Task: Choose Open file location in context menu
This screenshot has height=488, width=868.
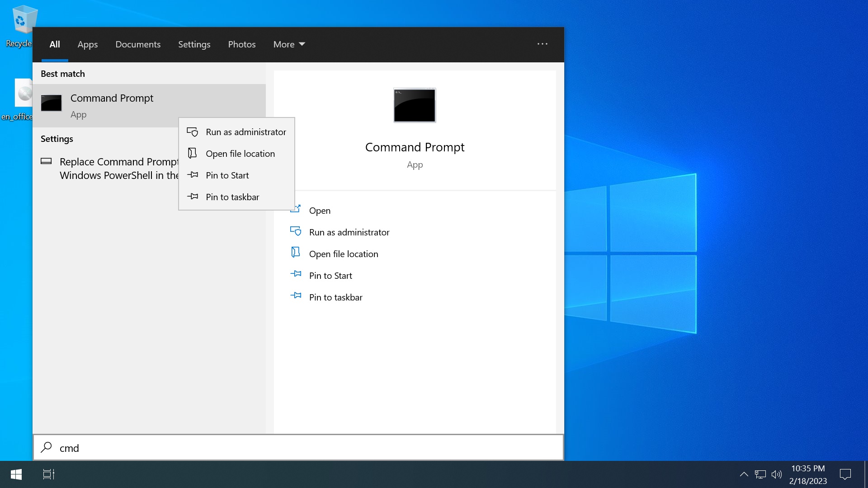Action: tap(236, 154)
